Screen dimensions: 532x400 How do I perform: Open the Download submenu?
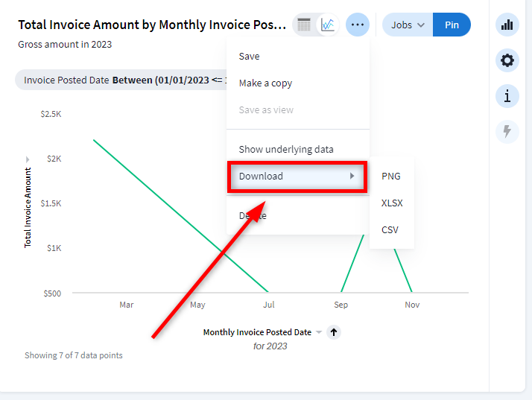point(297,177)
